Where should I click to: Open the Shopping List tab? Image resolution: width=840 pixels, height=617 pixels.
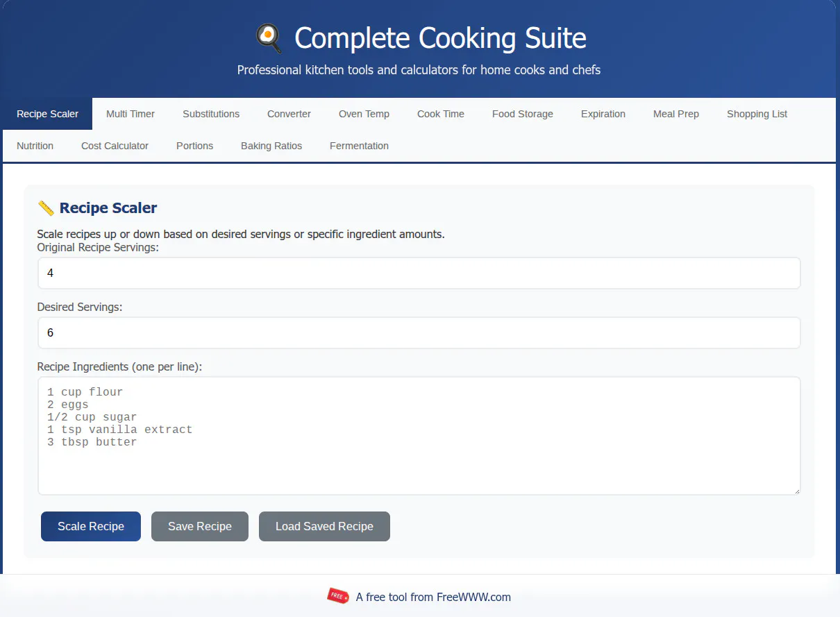point(757,114)
